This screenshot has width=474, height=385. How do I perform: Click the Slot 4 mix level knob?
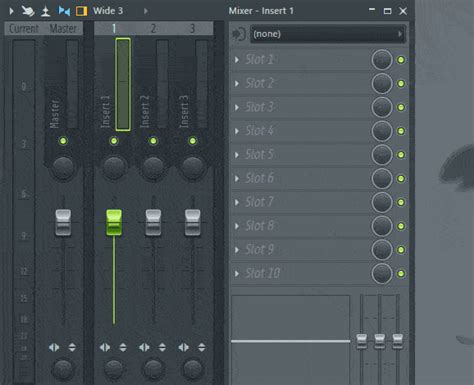tap(382, 131)
